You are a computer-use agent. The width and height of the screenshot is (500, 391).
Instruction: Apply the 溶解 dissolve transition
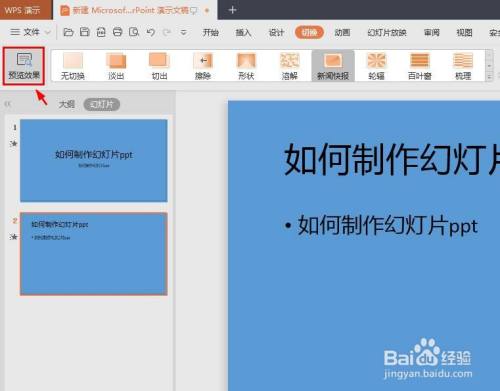[289, 66]
